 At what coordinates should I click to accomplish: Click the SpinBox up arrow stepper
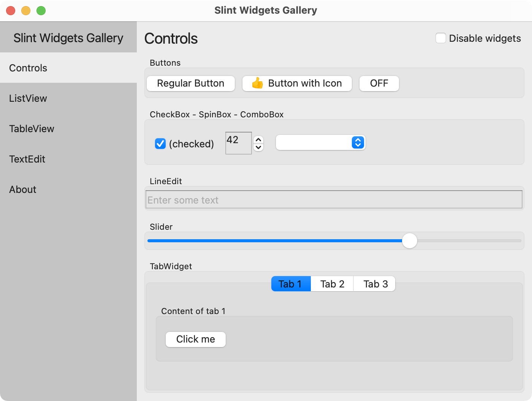pos(258,139)
